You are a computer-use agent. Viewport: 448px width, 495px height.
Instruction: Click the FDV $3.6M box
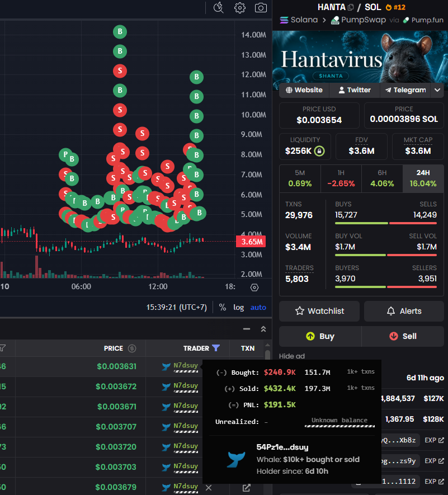[361, 147]
